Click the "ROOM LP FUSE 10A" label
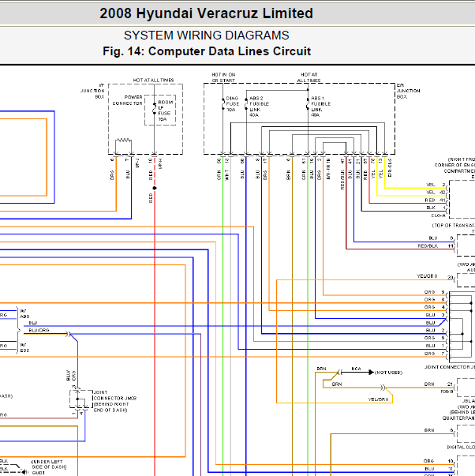Image resolution: width=475 pixels, height=476 pixels. [166, 111]
